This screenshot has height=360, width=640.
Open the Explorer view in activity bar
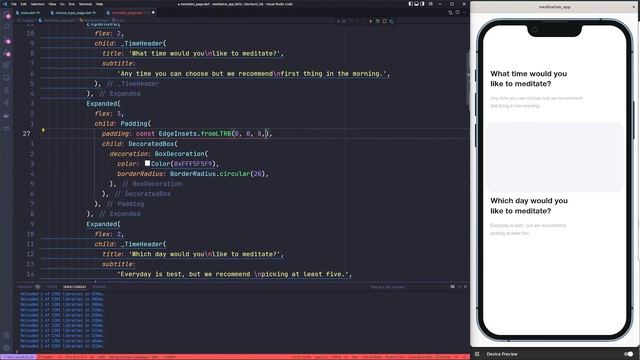coord(7,16)
